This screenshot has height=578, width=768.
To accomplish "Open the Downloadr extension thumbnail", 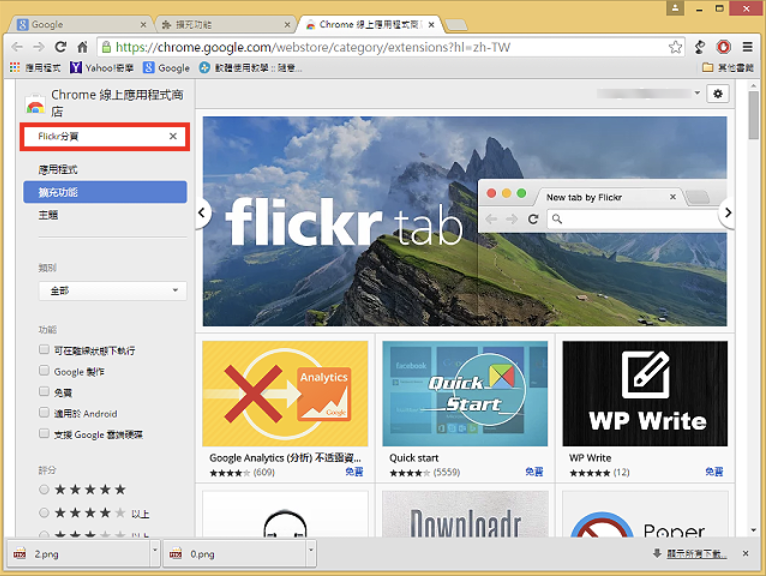I will point(465,514).
